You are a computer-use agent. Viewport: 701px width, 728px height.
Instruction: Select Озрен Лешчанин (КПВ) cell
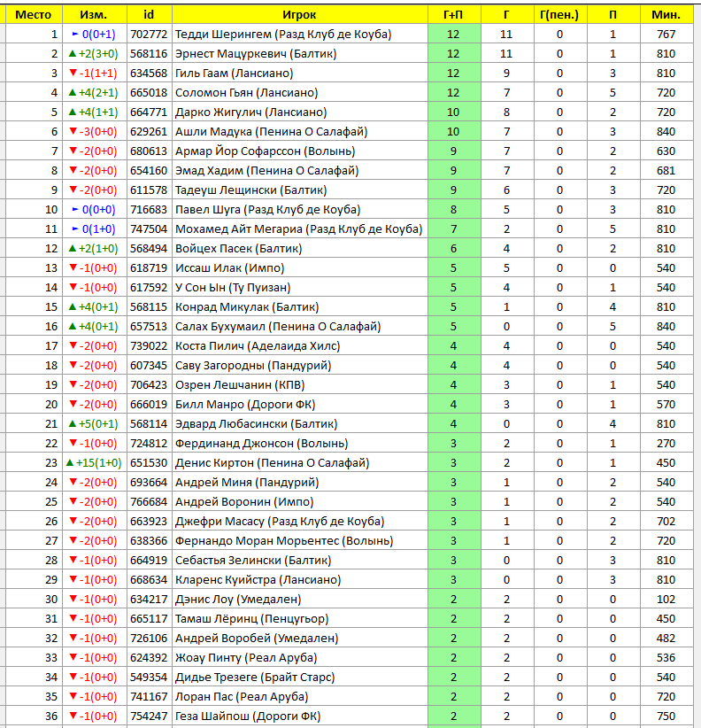click(300, 385)
